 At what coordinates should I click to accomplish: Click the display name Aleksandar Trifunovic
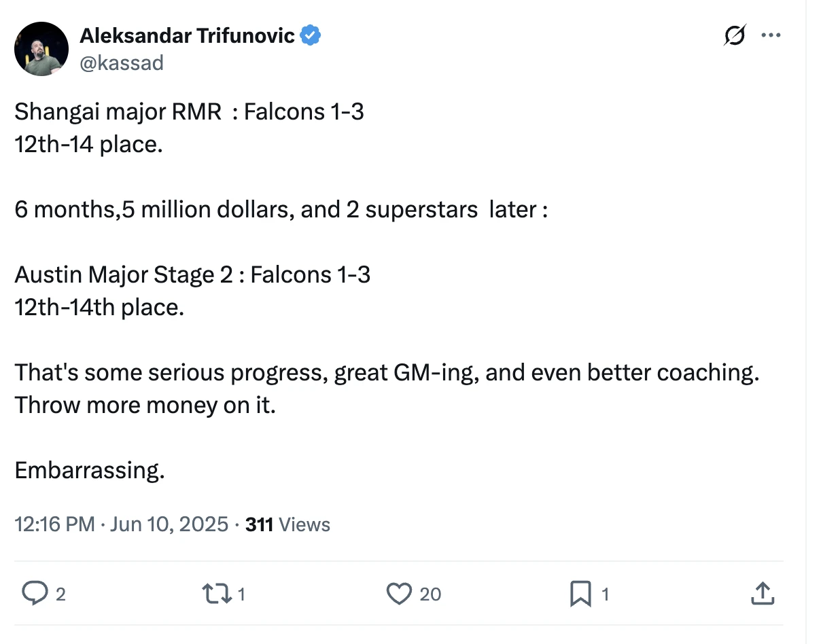pyautogui.click(x=187, y=35)
